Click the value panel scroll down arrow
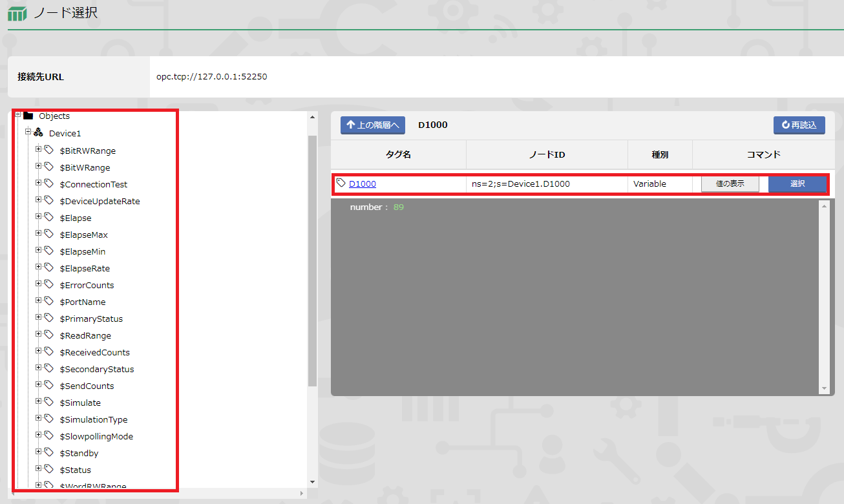The image size is (844, 504). [823, 389]
